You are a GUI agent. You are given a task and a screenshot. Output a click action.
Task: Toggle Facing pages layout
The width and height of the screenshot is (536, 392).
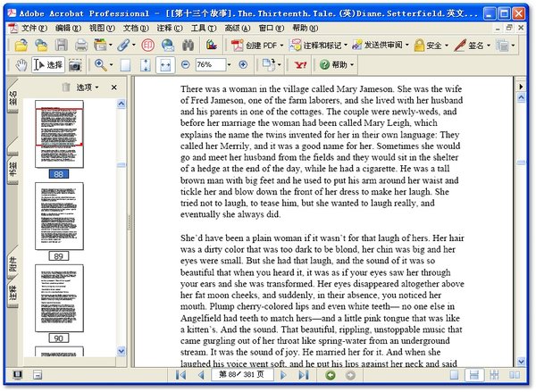[515, 375]
